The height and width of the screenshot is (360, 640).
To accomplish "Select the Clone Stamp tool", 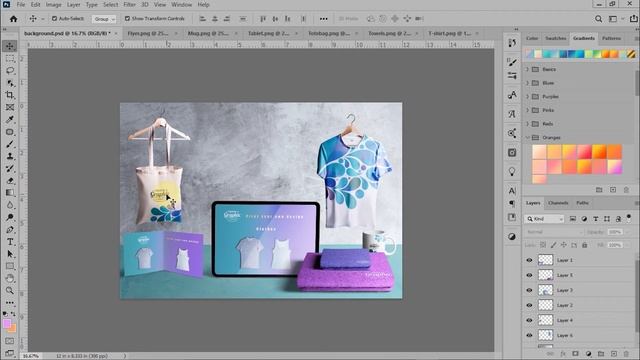I will pyautogui.click(x=10, y=156).
